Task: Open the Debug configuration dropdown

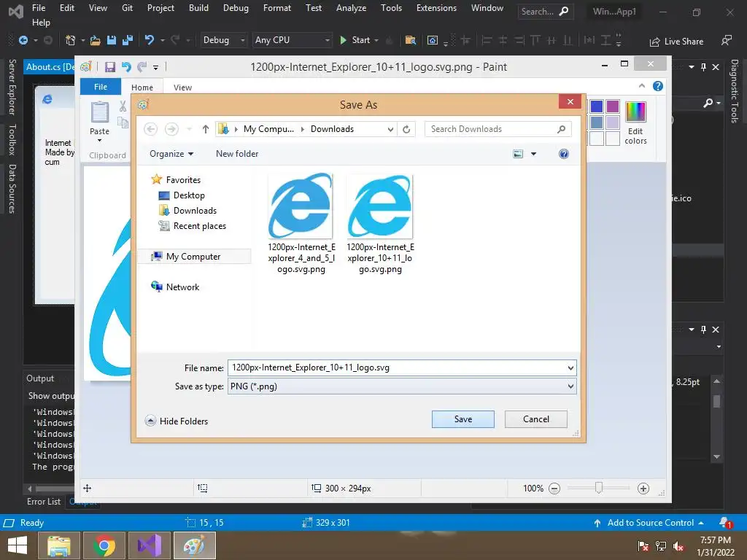Action: [223, 41]
